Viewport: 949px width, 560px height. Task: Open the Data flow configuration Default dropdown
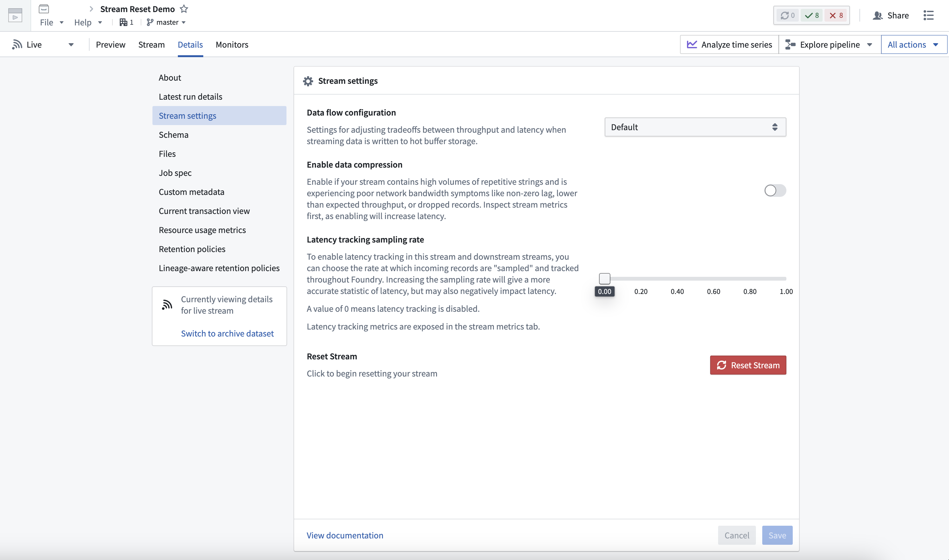tap(695, 127)
